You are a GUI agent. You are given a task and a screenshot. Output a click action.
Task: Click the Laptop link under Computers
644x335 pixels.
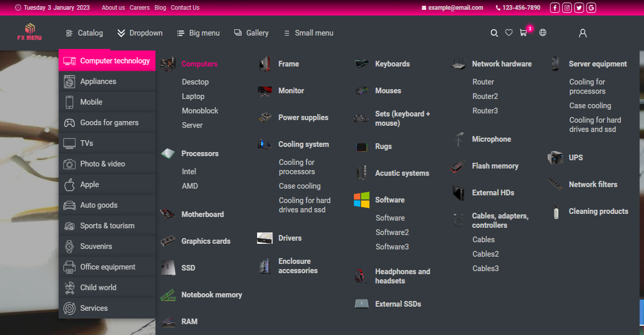193,96
